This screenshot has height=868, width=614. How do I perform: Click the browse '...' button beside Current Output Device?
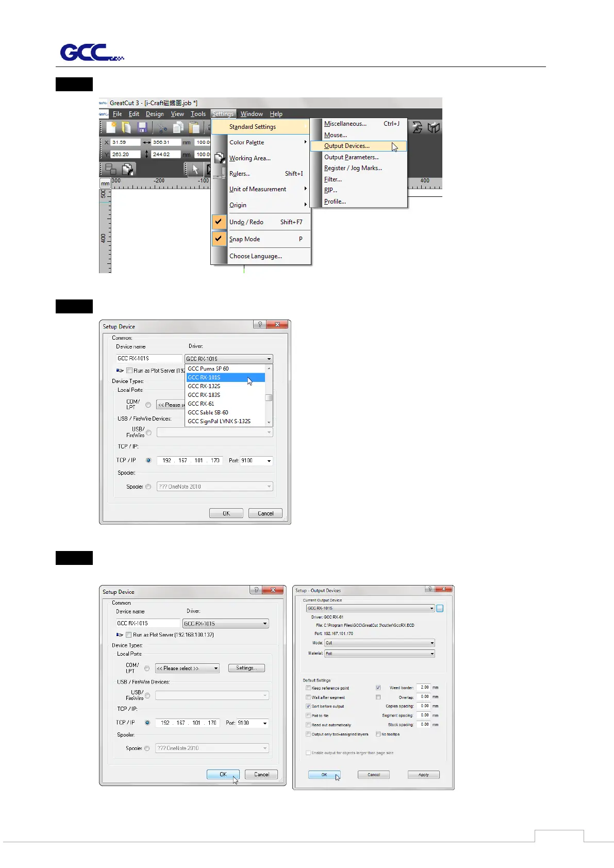coord(440,608)
